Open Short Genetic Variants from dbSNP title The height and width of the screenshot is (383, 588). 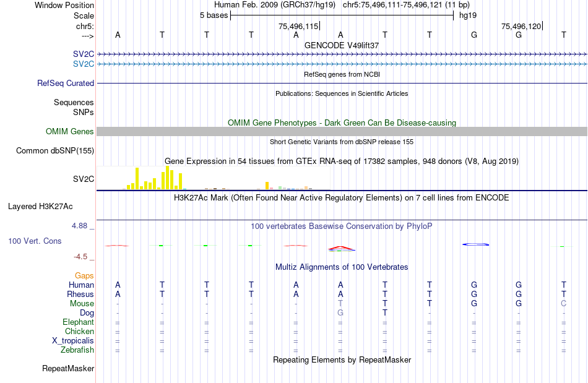(342, 142)
